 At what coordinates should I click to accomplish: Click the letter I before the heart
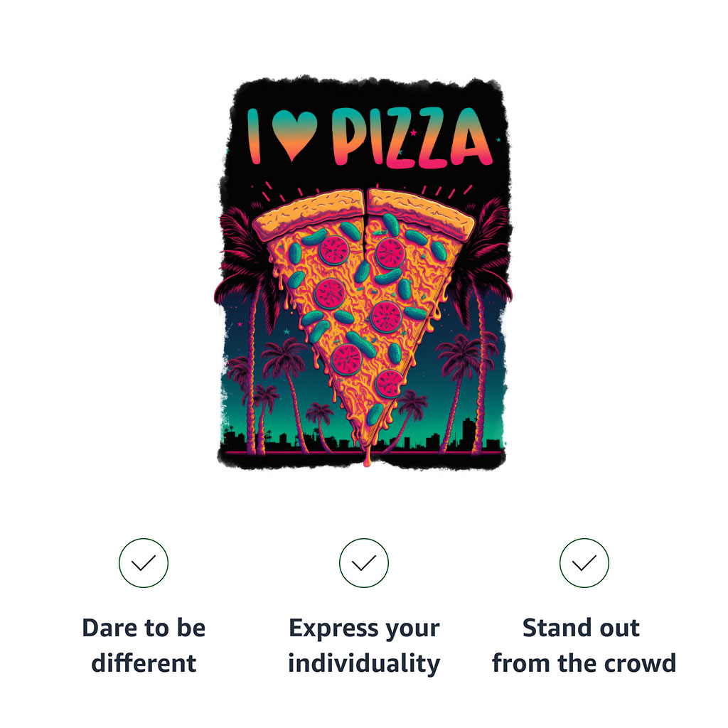click(254, 136)
